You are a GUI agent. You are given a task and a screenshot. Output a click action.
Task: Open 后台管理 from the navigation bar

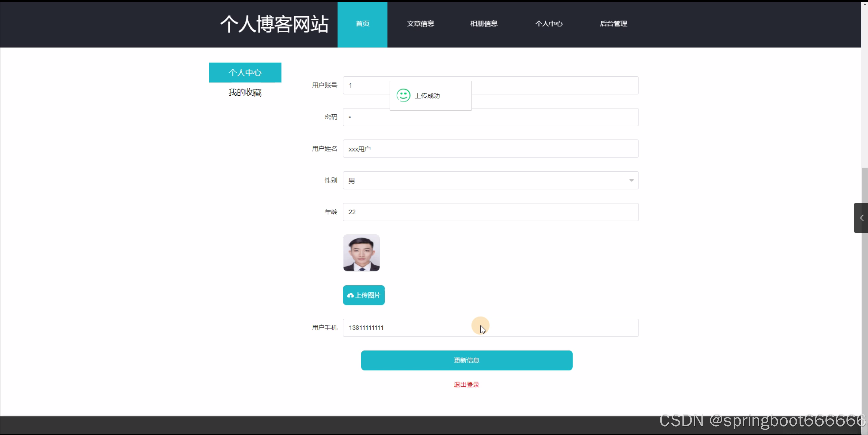click(613, 24)
